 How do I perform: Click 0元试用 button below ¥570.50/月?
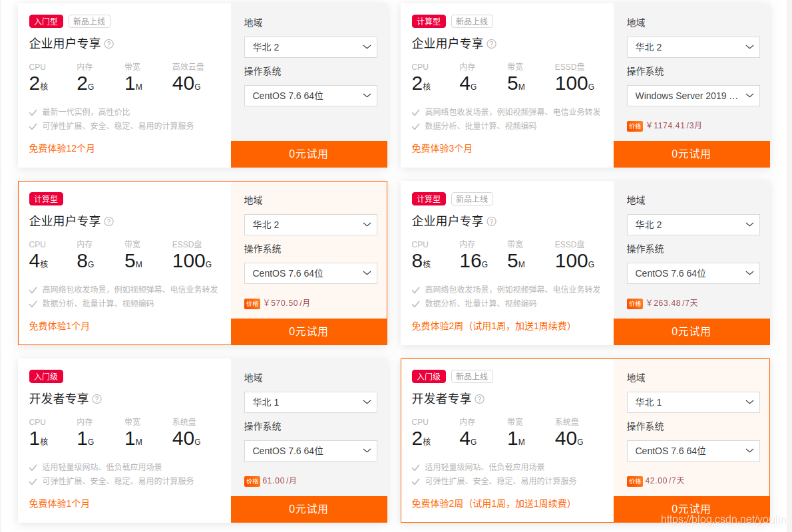pos(309,332)
